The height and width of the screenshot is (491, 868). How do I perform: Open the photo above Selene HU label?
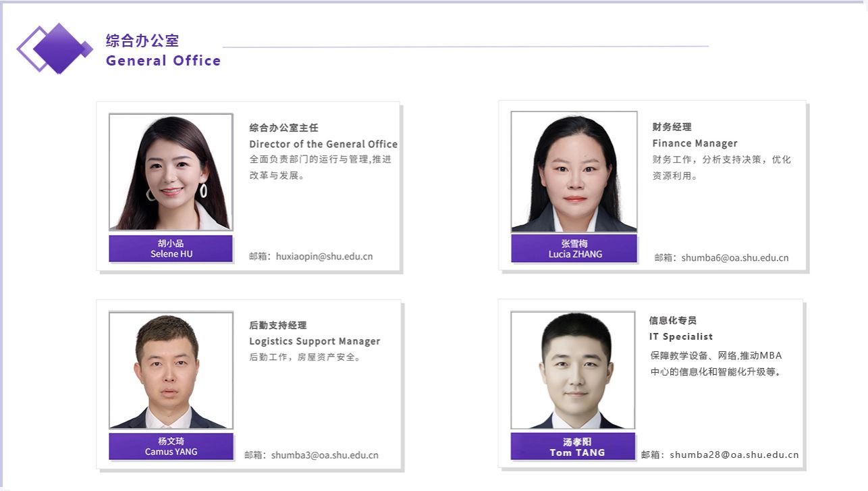tap(171, 172)
